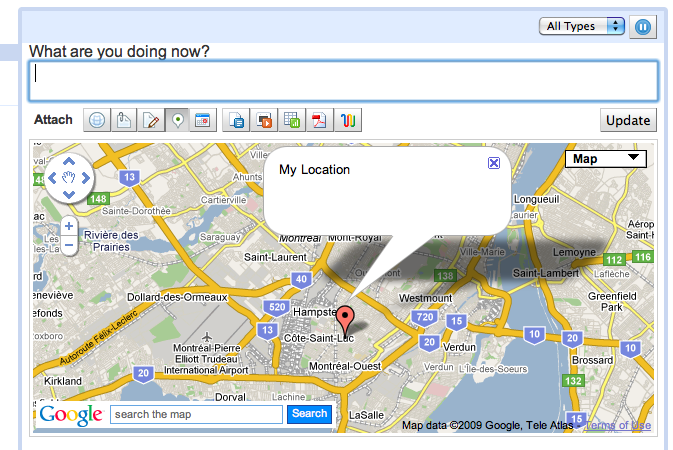This screenshot has height=450, width=673.
Task: Pause the stream with the blue pause button
Action: point(643,27)
